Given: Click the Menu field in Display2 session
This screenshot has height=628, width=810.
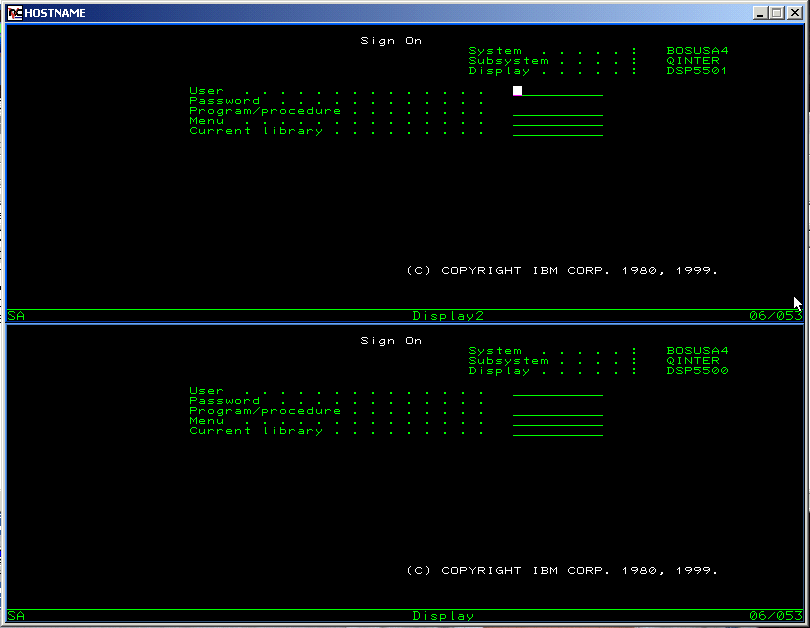Looking at the screenshot, I should pos(557,121).
